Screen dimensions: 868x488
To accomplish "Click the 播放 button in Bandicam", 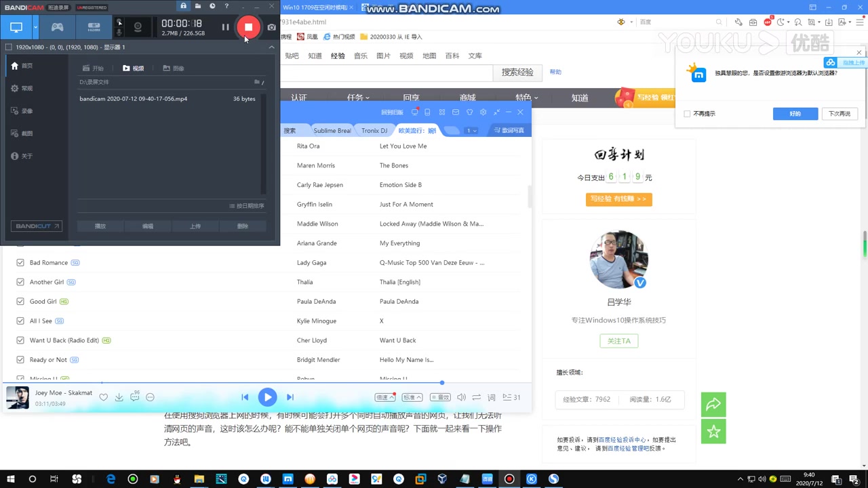I will pos(100,226).
